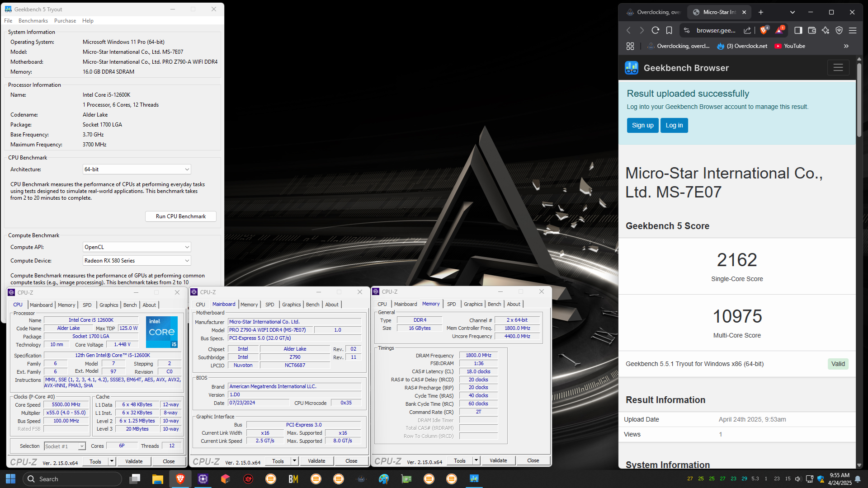Click the share page icon
The image size is (868, 488).
coord(747,30)
